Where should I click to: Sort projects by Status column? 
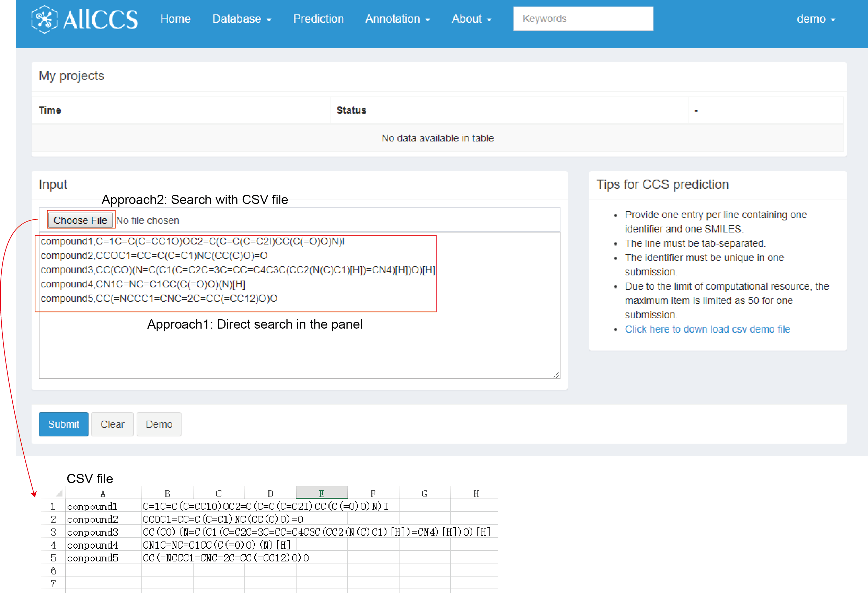(x=509, y=110)
